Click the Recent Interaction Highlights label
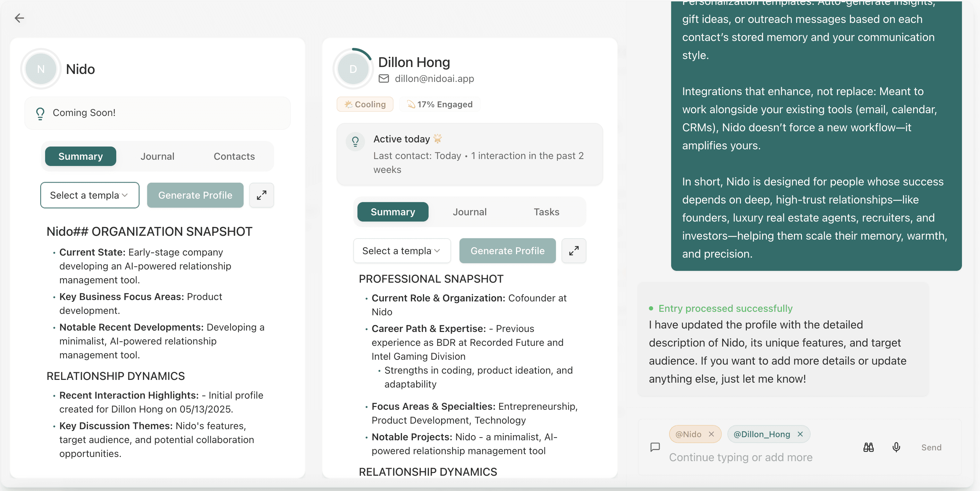The image size is (980, 491). (x=129, y=395)
